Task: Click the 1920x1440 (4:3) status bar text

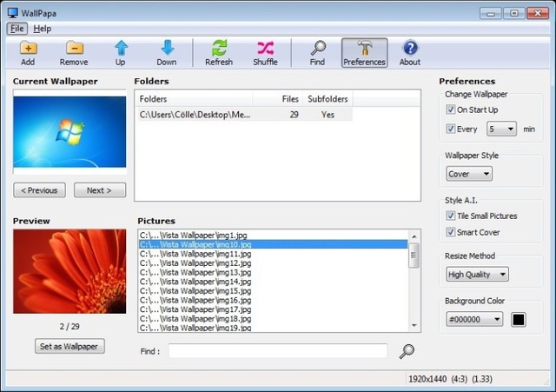Action: [450, 379]
